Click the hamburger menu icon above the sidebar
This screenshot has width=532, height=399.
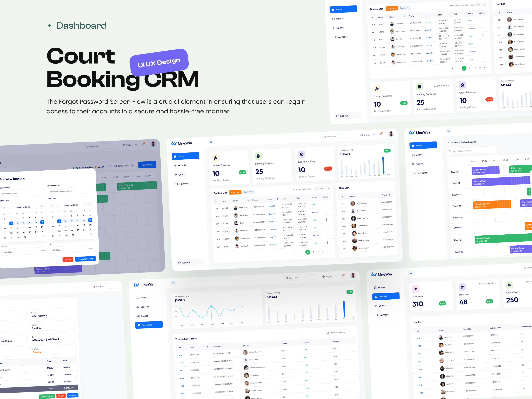[x=211, y=142]
